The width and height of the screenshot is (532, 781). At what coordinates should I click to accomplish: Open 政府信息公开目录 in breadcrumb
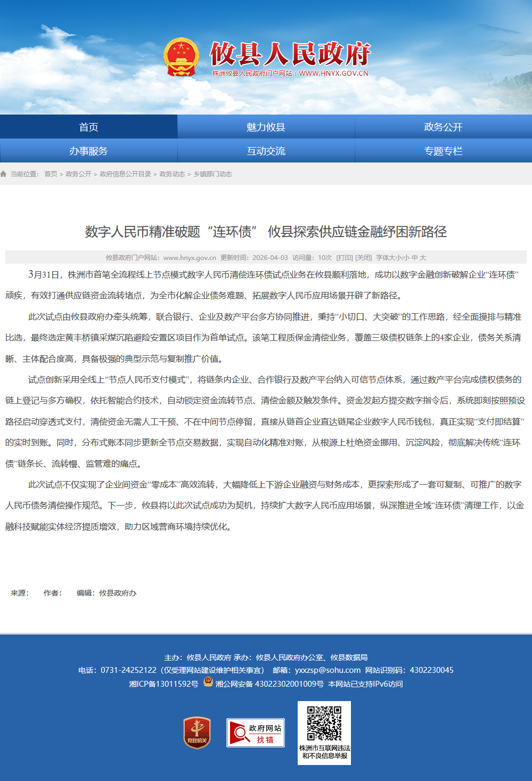point(125,174)
